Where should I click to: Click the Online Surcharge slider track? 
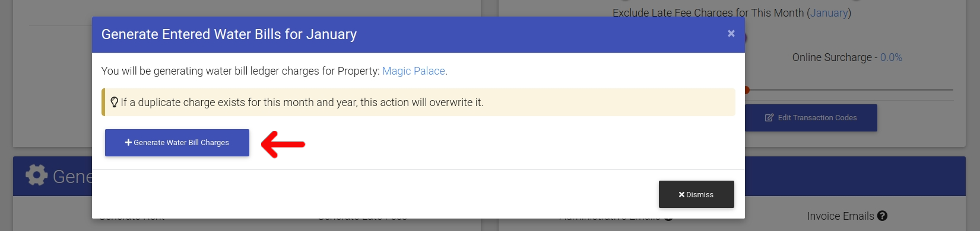pyautogui.click(x=849, y=90)
